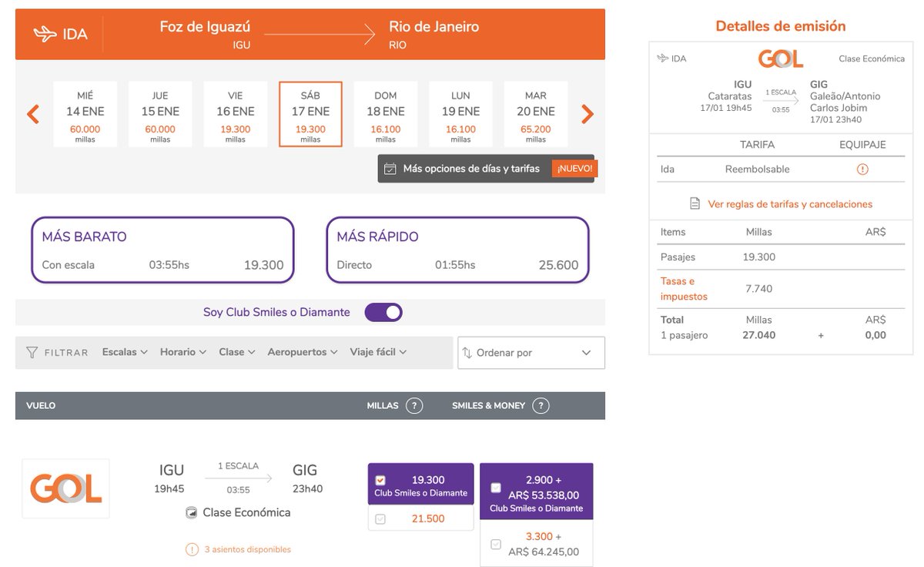Open Ver reglas de tarifas y cancelaciones

pyautogui.click(x=790, y=204)
